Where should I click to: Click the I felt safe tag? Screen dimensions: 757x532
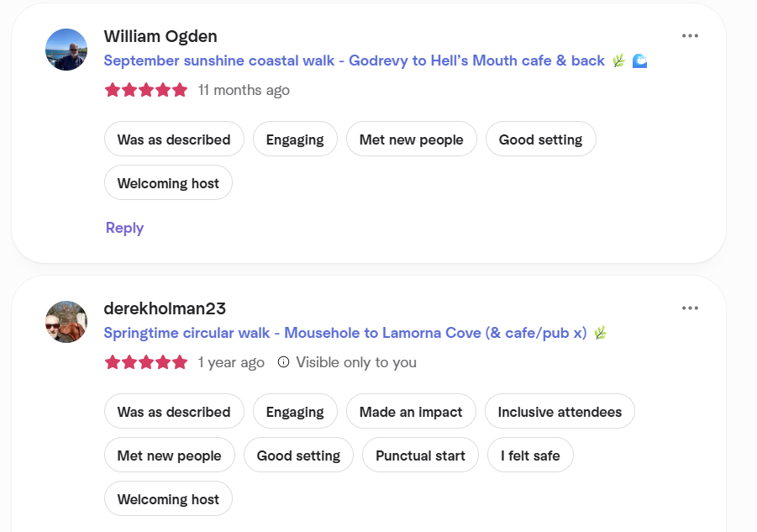point(530,456)
